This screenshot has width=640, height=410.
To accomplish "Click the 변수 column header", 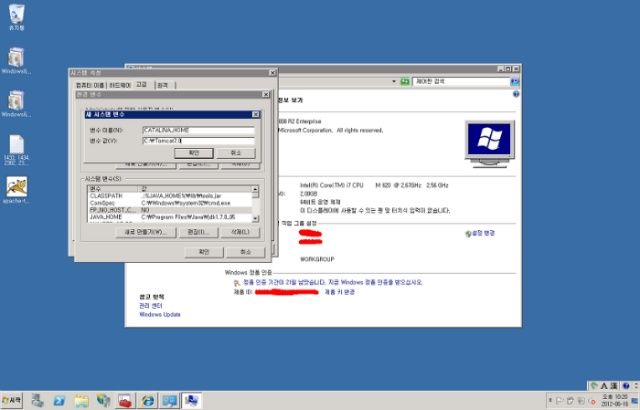I will 114,189.
